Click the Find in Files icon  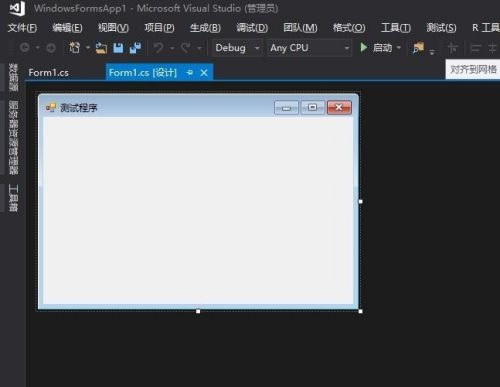pyautogui.click(x=418, y=48)
